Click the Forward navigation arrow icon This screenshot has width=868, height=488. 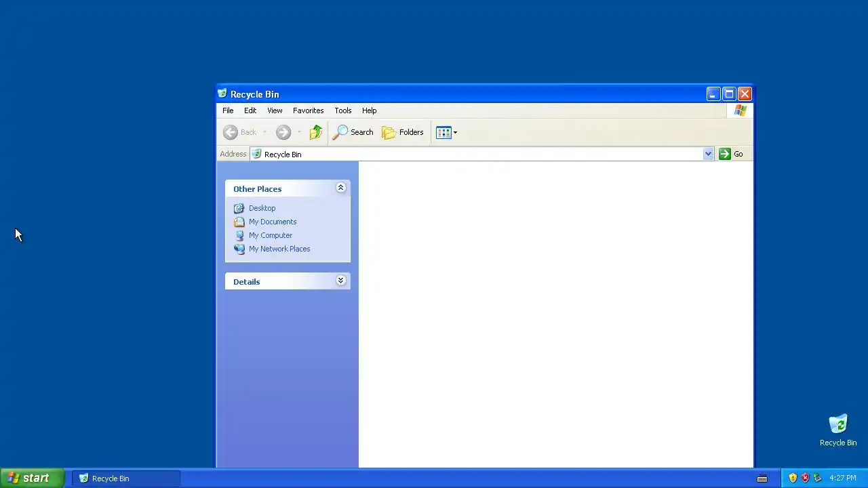pyautogui.click(x=283, y=132)
